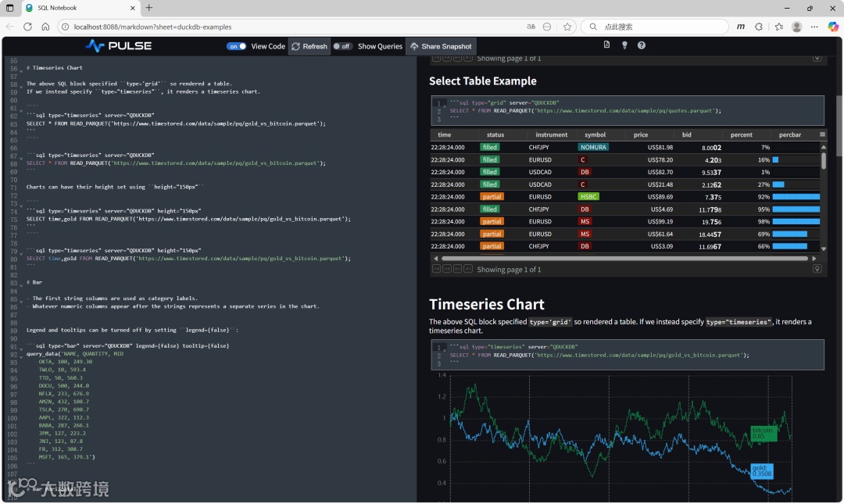Viewport: 844px width, 504px height.
Task: Collapse the fold at editor line 92
Action: pyautogui.click(x=21, y=356)
